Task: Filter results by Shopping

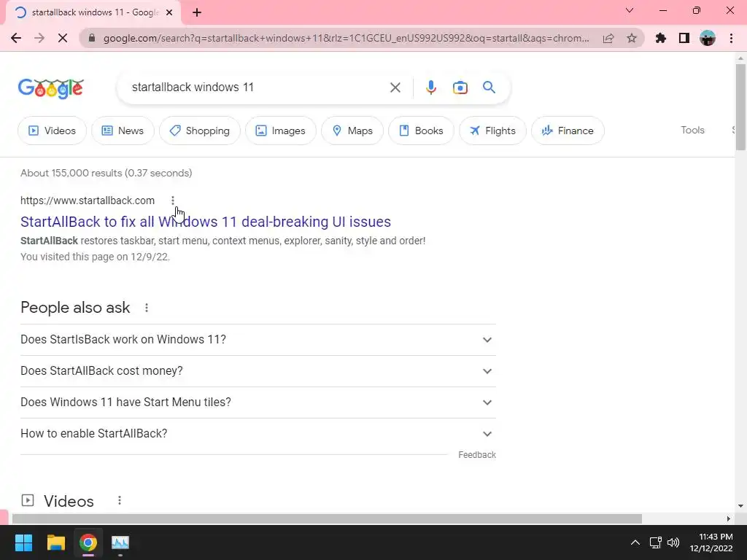Action: click(x=200, y=131)
